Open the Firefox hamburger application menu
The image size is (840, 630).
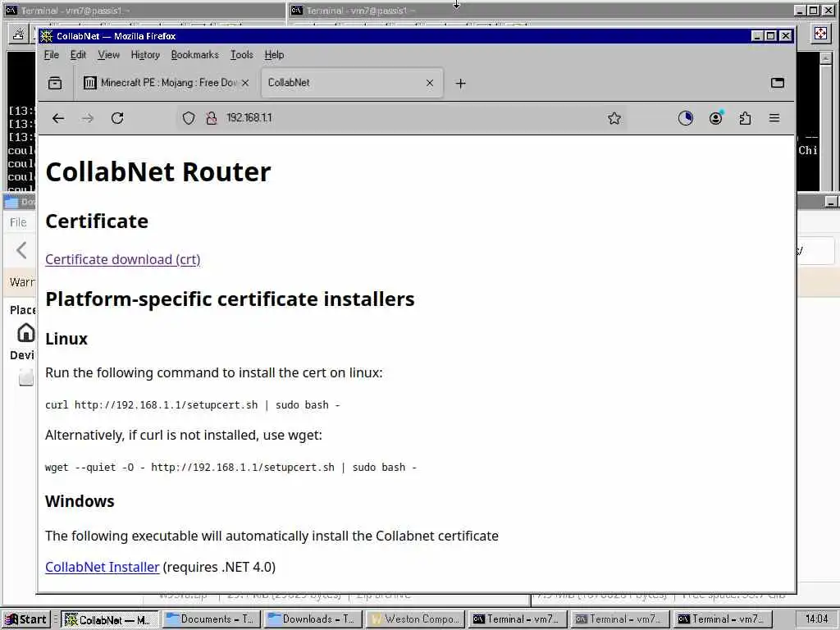[x=774, y=118]
